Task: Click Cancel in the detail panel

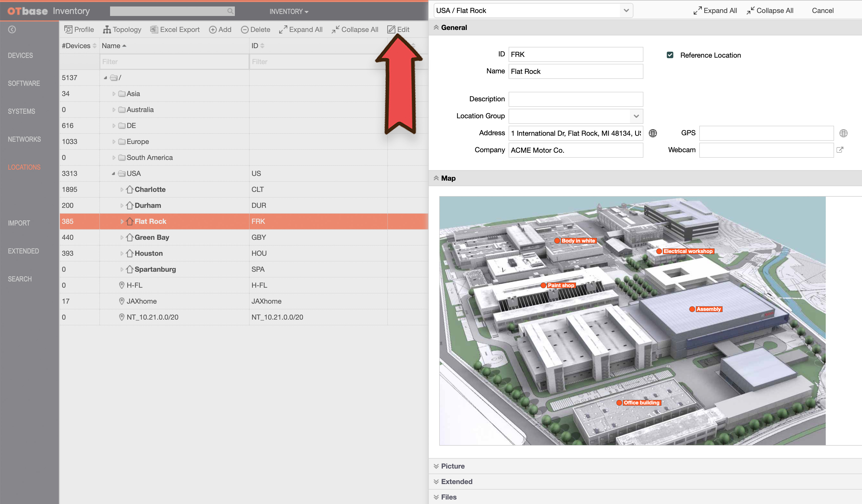Action: point(822,10)
